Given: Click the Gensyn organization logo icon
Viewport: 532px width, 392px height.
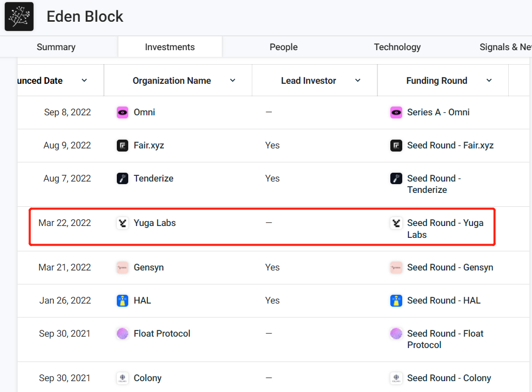Looking at the screenshot, I should click(x=123, y=267).
